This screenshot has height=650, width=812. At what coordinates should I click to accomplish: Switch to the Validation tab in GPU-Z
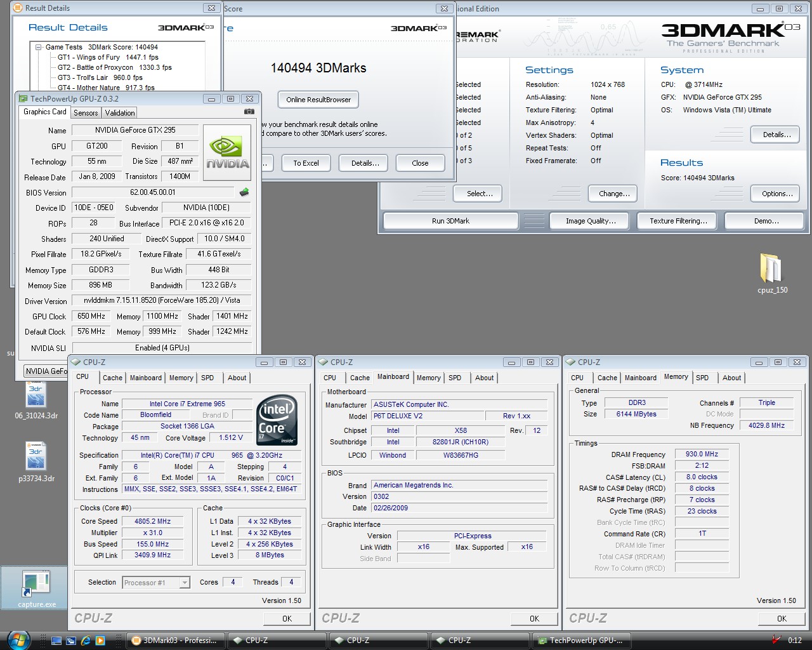(120, 112)
